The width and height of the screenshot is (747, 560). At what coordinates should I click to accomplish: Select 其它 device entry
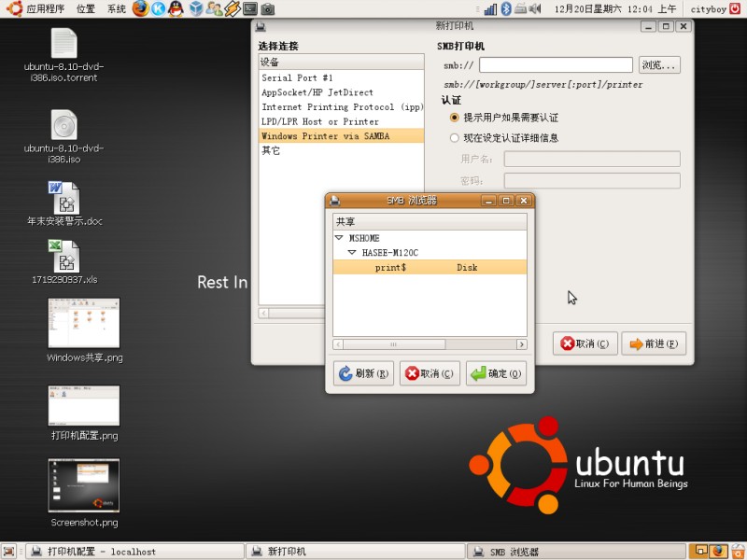tap(341, 150)
